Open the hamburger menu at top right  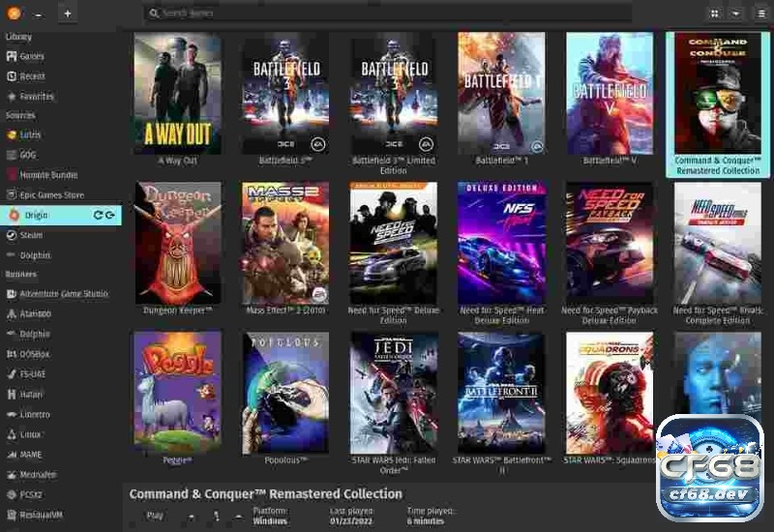pos(761,14)
